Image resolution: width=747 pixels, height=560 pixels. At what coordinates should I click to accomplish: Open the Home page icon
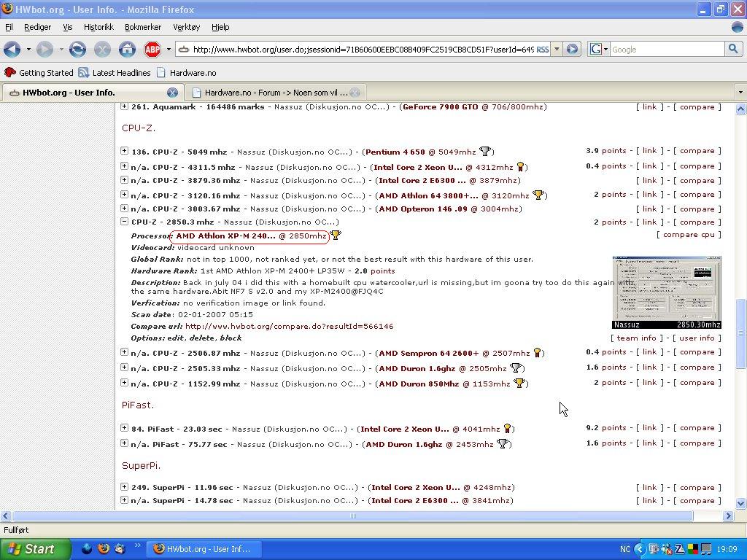127,49
